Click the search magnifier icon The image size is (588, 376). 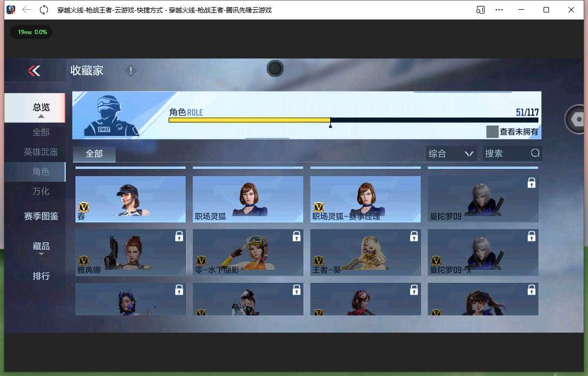pyautogui.click(x=535, y=153)
